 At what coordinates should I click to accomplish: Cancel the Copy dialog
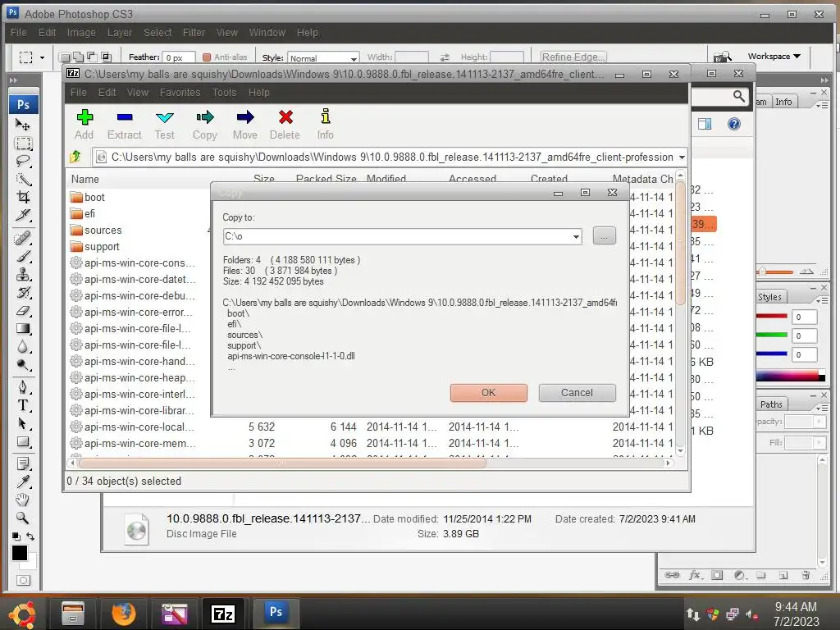tap(577, 393)
